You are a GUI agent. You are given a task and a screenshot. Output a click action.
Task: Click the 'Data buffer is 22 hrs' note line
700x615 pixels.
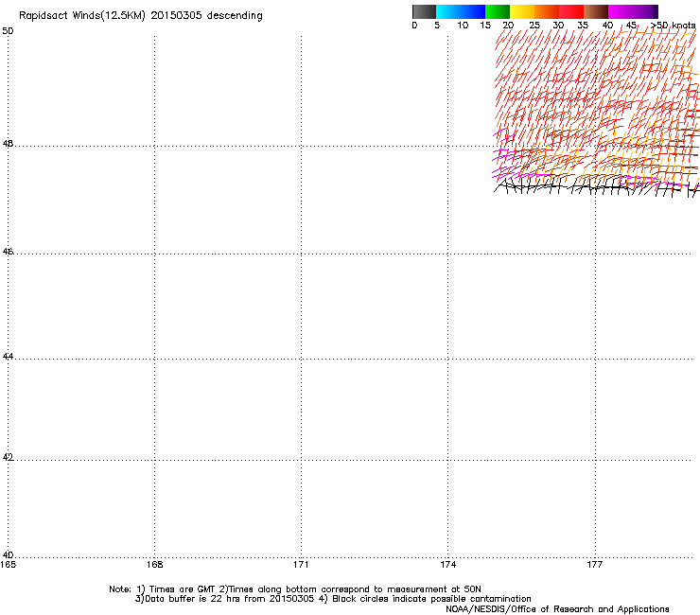333,599
